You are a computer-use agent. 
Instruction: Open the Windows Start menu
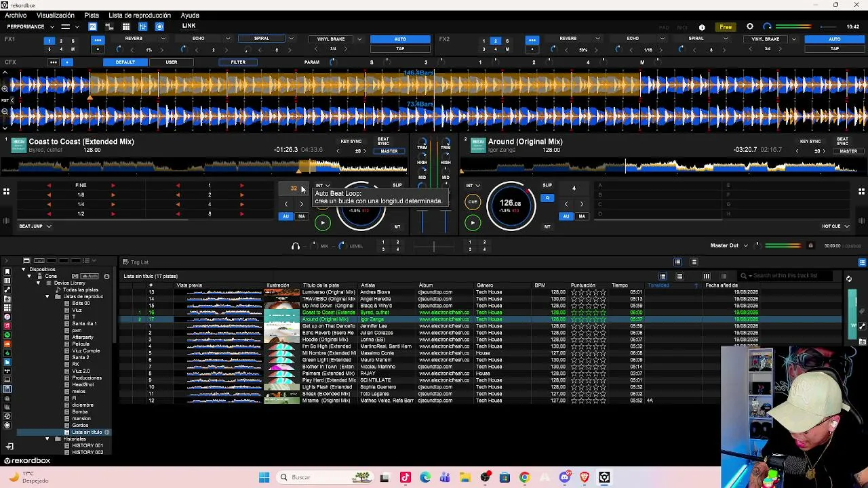pos(264,477)
